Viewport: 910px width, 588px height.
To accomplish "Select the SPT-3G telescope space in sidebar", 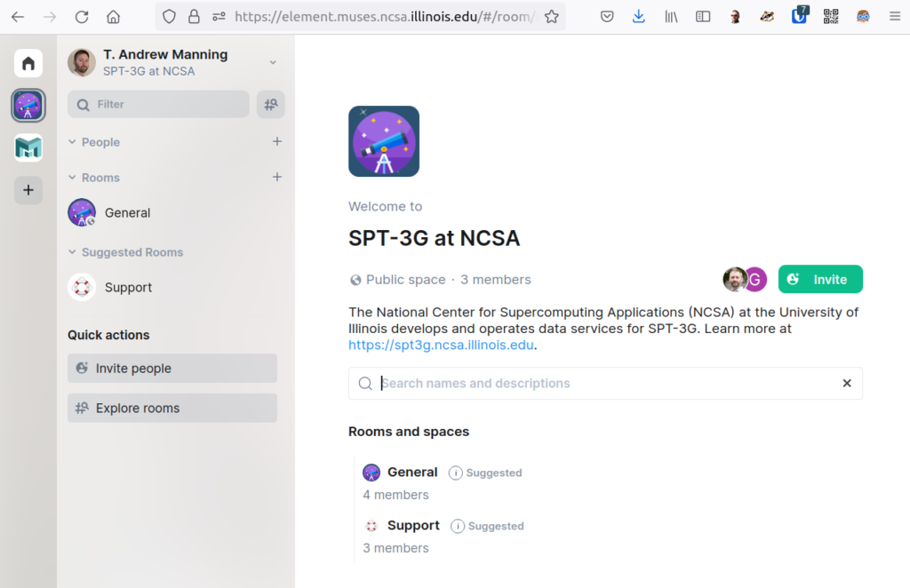I will [28, 106].
